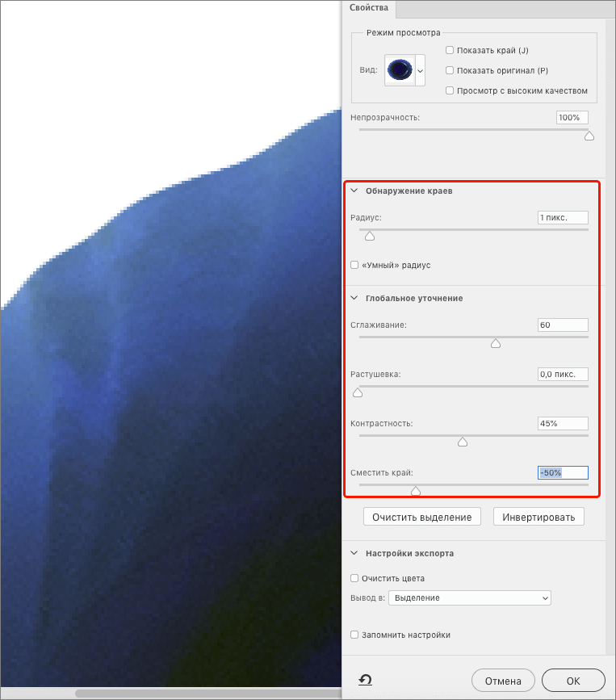The height and width of the screenshot is (700, 616).
Task: Open the Вид view dropdown arrow
Action: [x=420, y=70]
